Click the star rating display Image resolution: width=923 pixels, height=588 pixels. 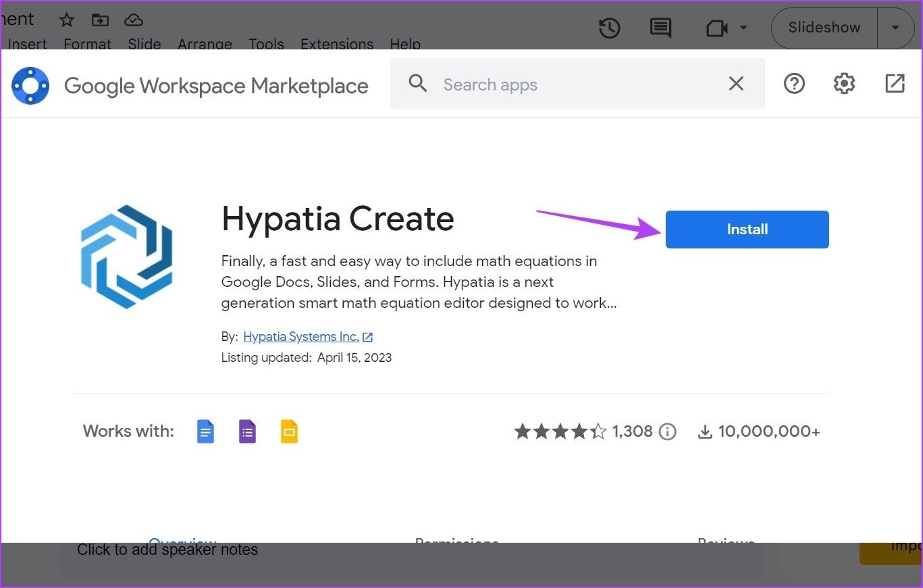pyautogui.click(x=560, y=431)
